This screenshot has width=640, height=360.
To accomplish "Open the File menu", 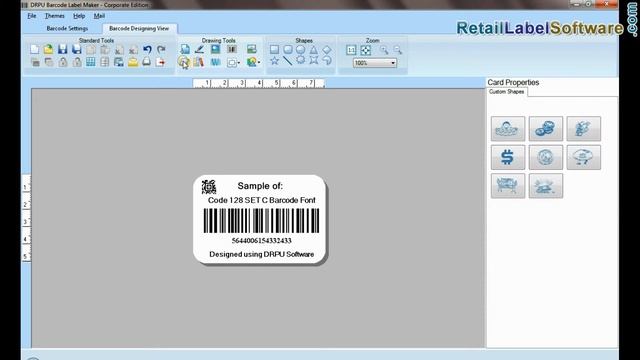I will (x=32, y=16).
